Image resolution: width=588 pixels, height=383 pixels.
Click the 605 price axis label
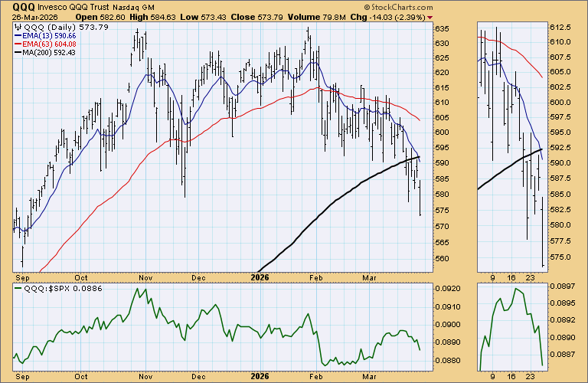click(x=442, y=117)
